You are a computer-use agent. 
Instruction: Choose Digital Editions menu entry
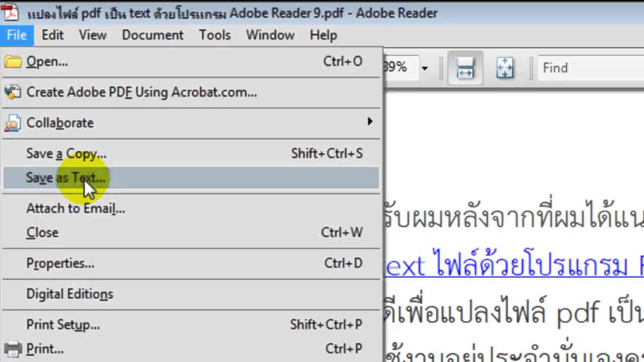click(x=191, y=294)
